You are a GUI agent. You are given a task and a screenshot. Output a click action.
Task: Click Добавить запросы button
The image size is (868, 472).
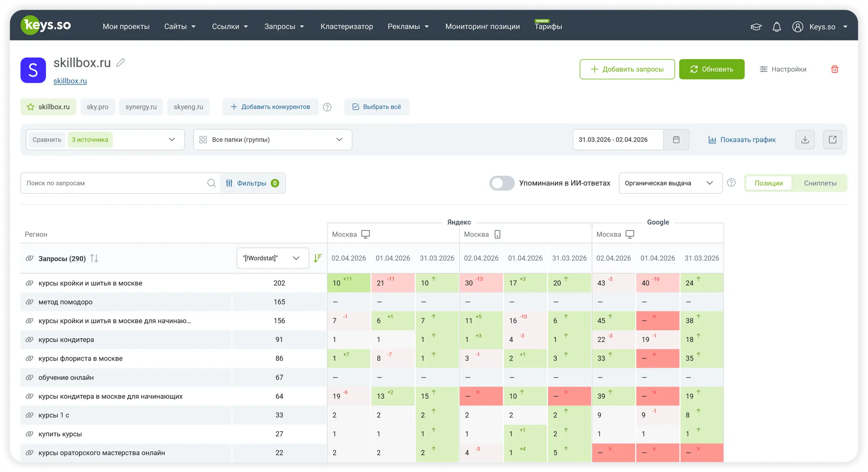click(x=627, y=69)
